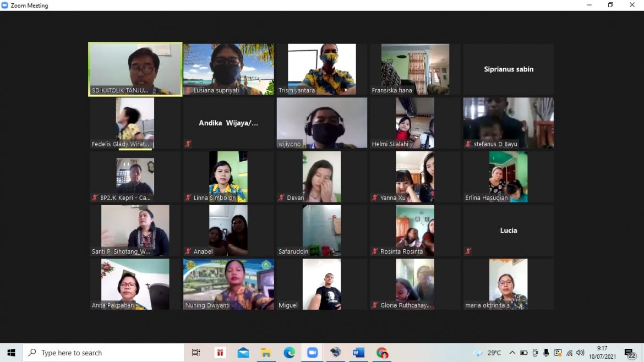This screenshot has height=362, width=644.
Task: Click the wijiyono video tile
Action: pyautogui.click(x=322, y=123)
